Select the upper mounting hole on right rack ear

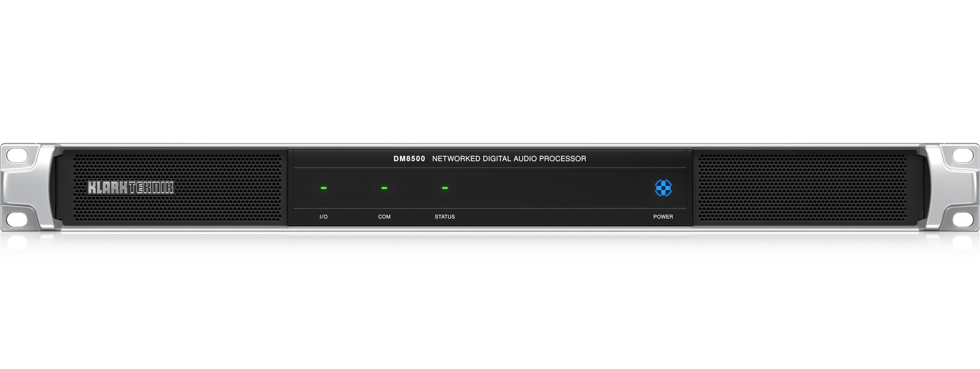(x=963, y=156)
